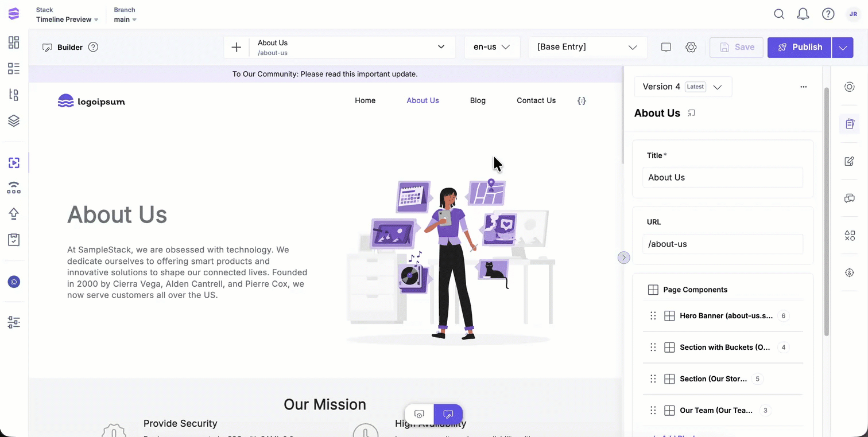Click the bottom circular icon in right rail

tap(850, 273)
